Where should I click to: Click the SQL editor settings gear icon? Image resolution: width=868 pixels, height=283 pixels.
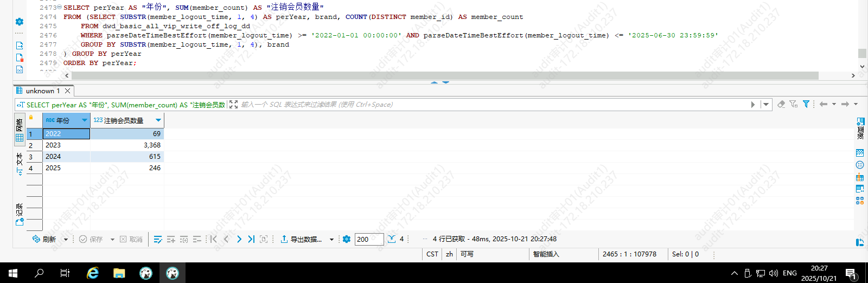tap(20, 22)
